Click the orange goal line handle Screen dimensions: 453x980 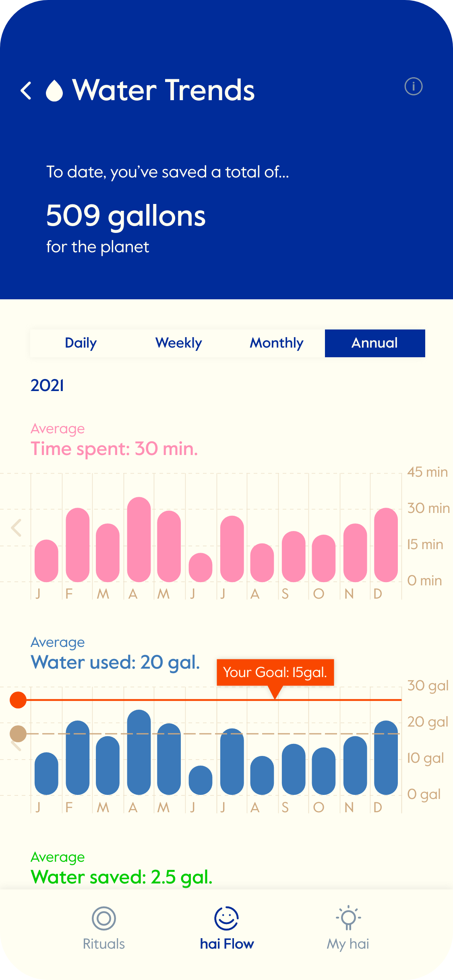click(x=18, y=700)
